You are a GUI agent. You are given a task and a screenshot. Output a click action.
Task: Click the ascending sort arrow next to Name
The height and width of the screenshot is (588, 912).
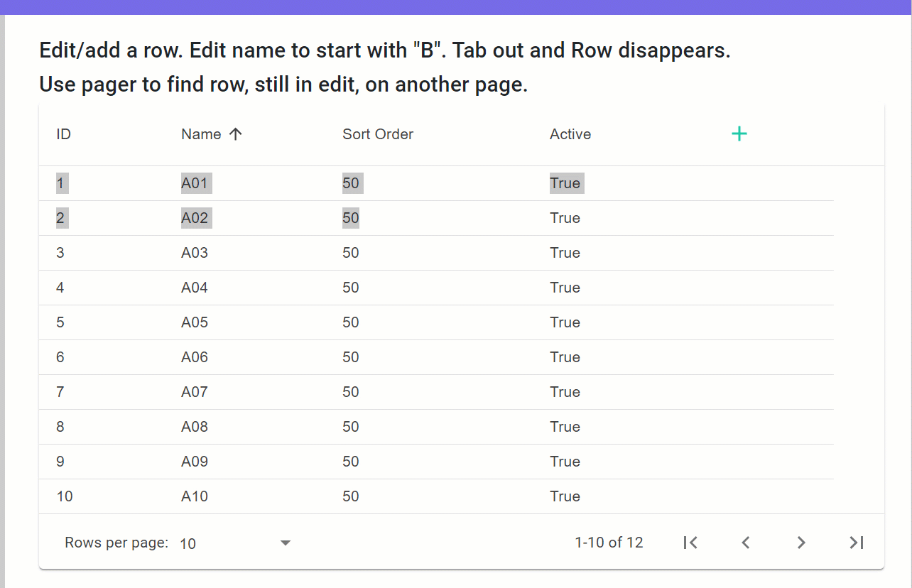click(x=235, y=134)
